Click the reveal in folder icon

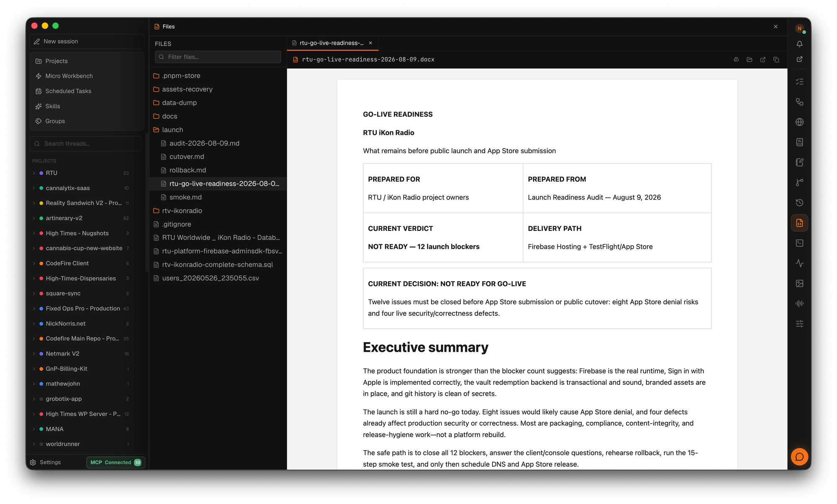click(x=750, y=59)
